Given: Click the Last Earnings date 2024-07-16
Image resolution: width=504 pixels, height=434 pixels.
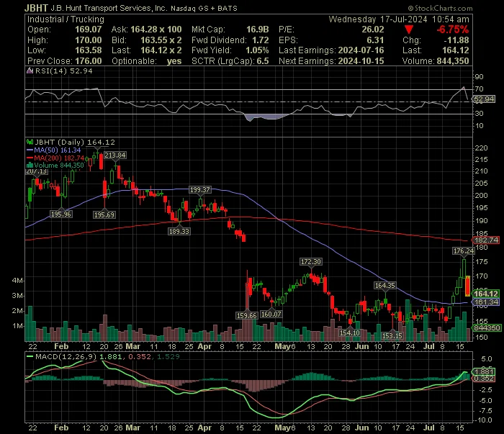Looking at the screenshot, I should (x=361, y=50).
